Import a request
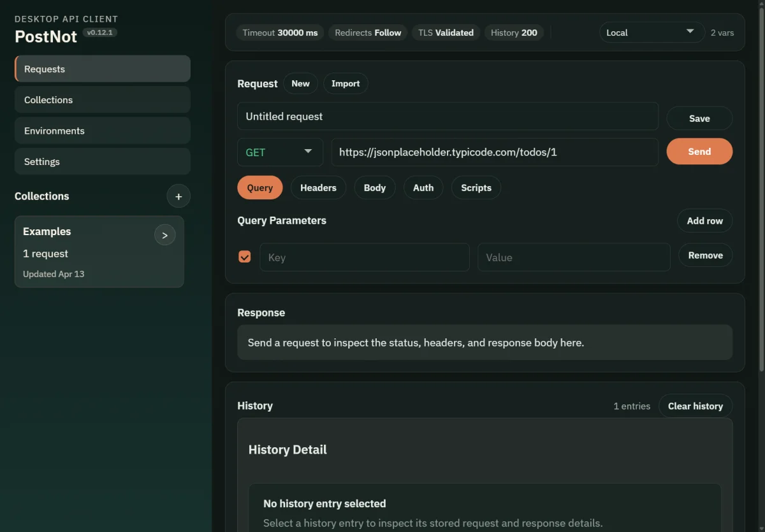 [x=346, y=83]
